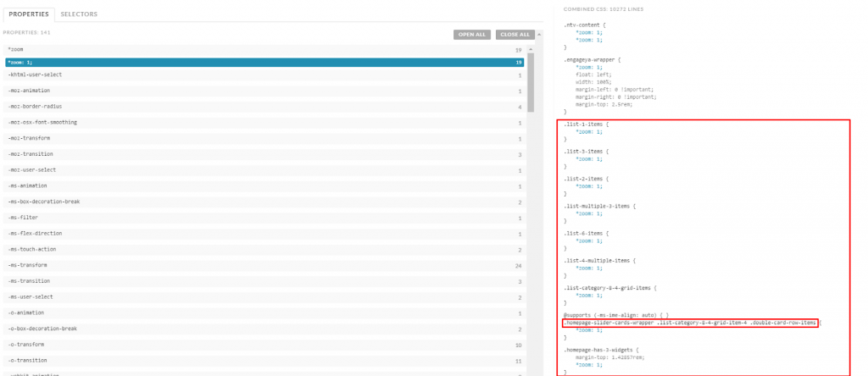Switch to the Properties tab
This screenshot has height=376, width=868.
tap(28, 14)
